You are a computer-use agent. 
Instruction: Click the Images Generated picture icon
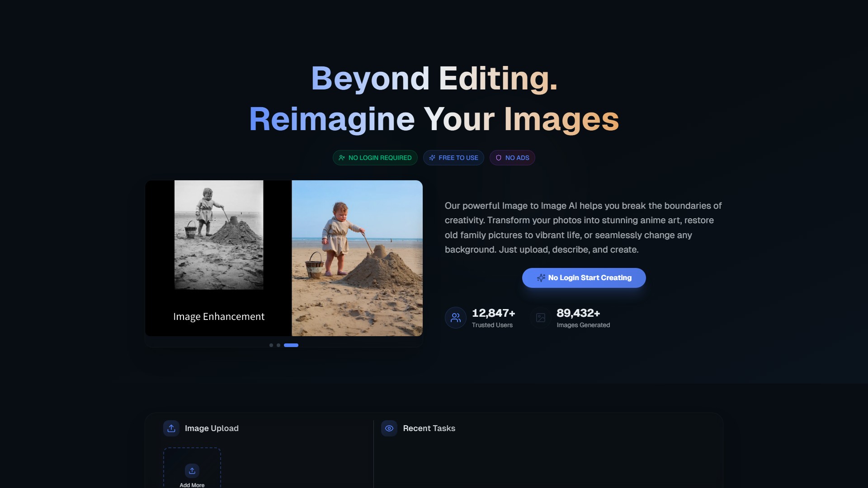click(541, 318)
